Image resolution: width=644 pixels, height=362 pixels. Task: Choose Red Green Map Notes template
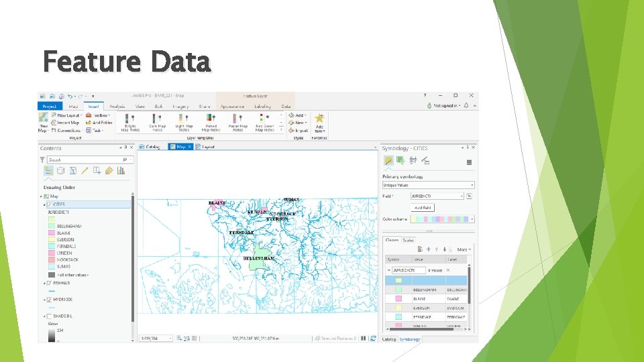pyautogui.click(x=265, y=123)
